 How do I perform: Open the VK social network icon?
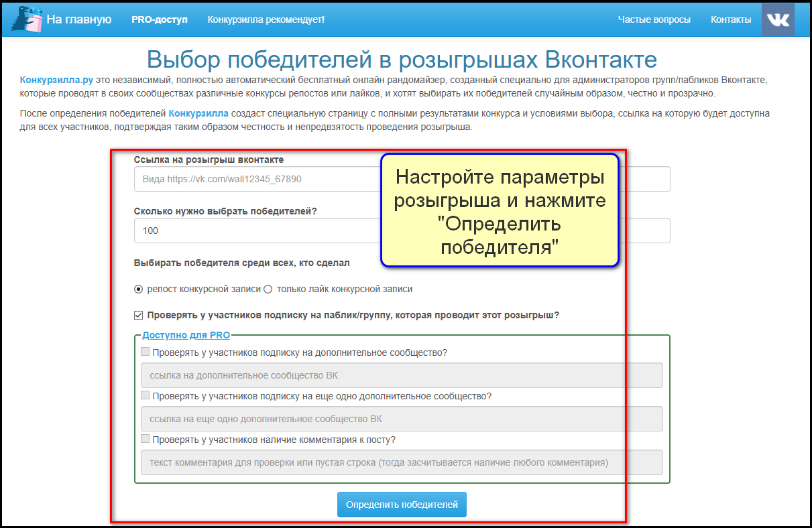778,19
